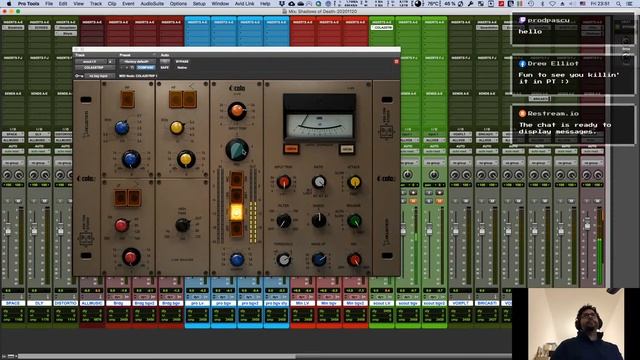Open the Track menu

(x=96, y=4)
